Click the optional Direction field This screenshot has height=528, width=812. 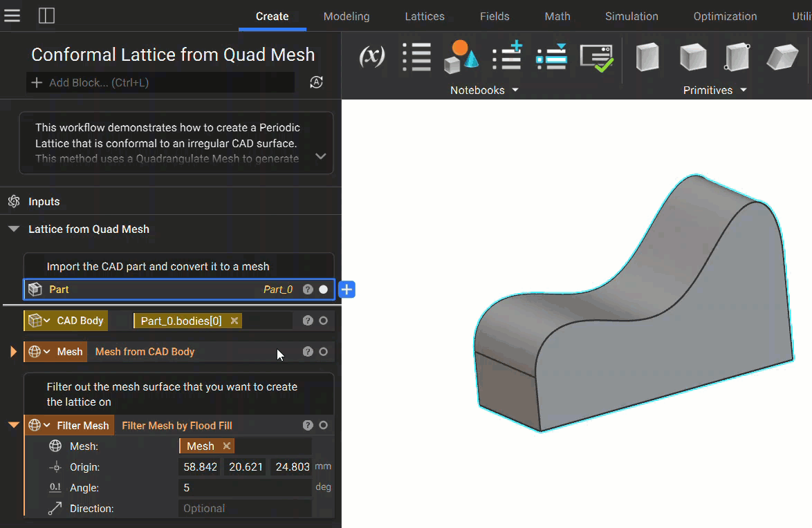pos(246,509)
